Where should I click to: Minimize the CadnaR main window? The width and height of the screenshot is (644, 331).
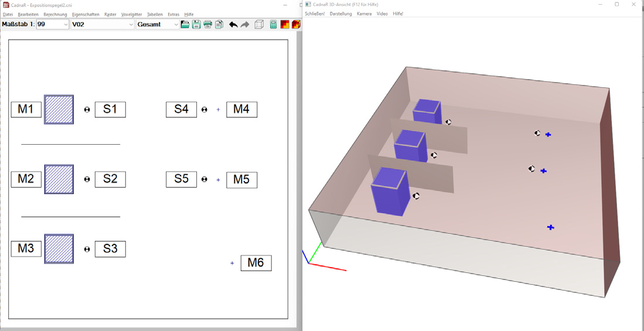(285, 4)
